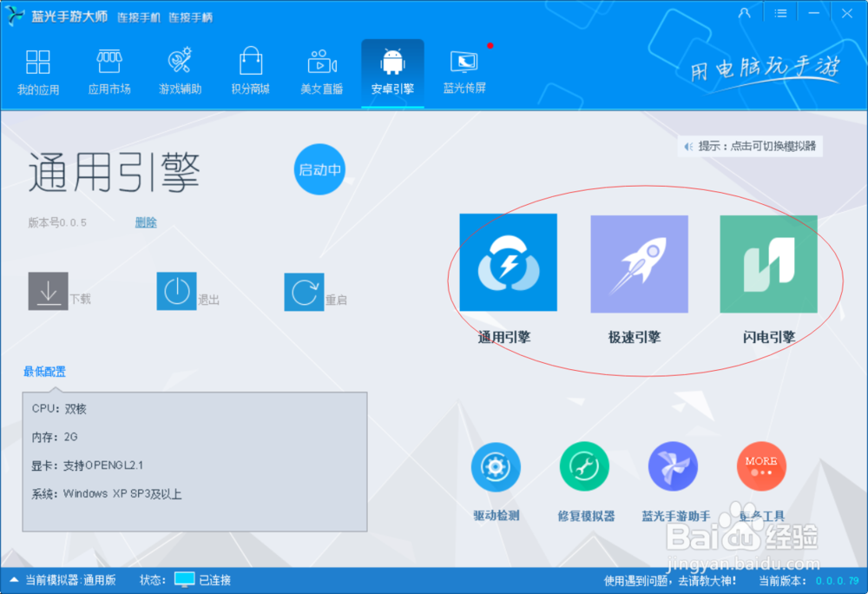
Task: Click the CPU: 双核 line
Action: pyautogui.click(x=59, y=408)
